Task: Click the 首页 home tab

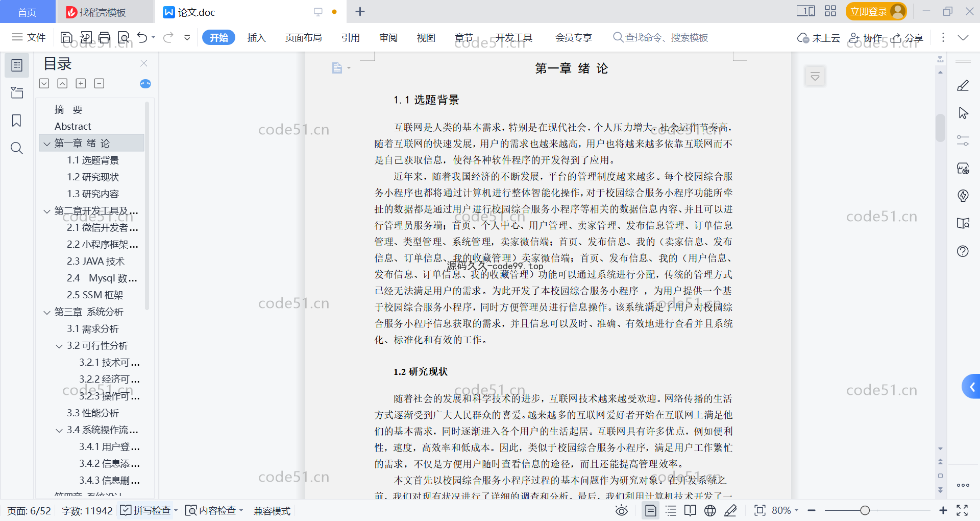Action: (x=27, y=12)
